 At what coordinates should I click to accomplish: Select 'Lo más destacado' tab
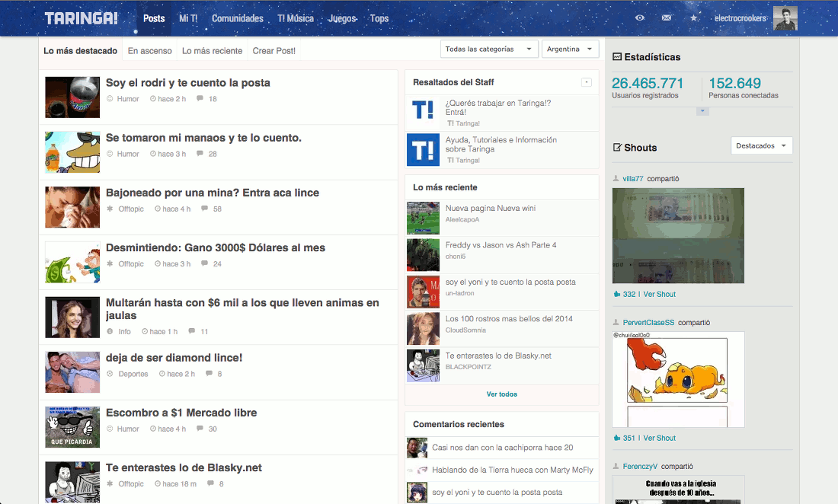tap(80, 51)
